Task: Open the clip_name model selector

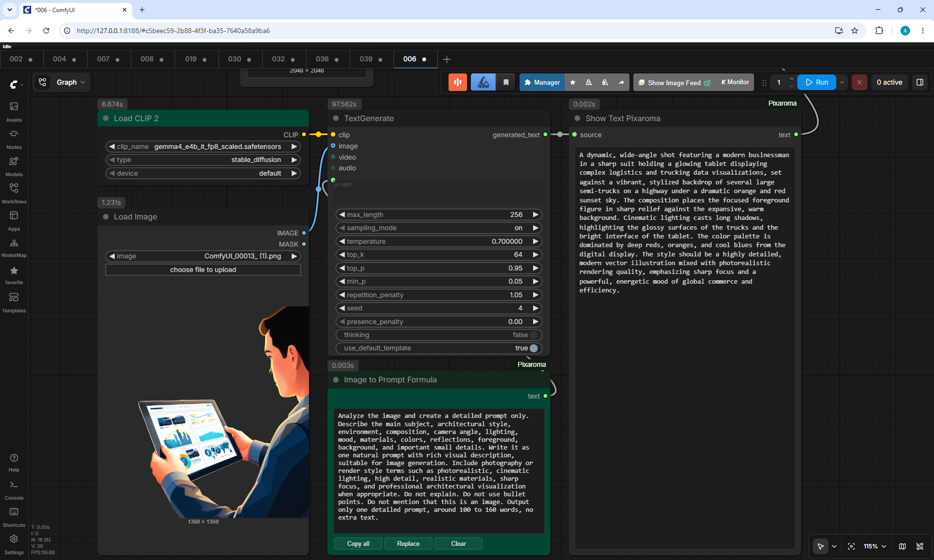Action: pyautogui.click(x=203, y=146)
